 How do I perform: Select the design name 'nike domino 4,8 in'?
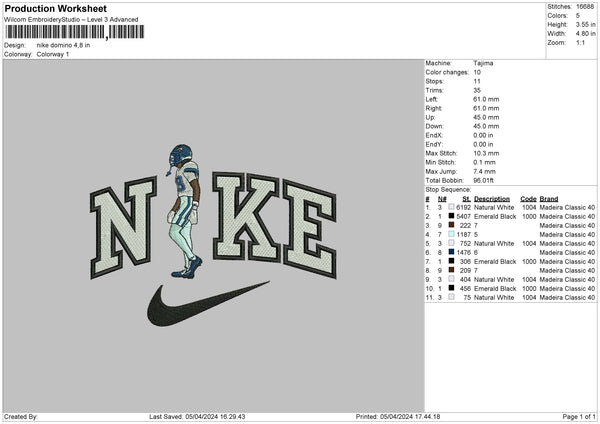tap(64, 45)
